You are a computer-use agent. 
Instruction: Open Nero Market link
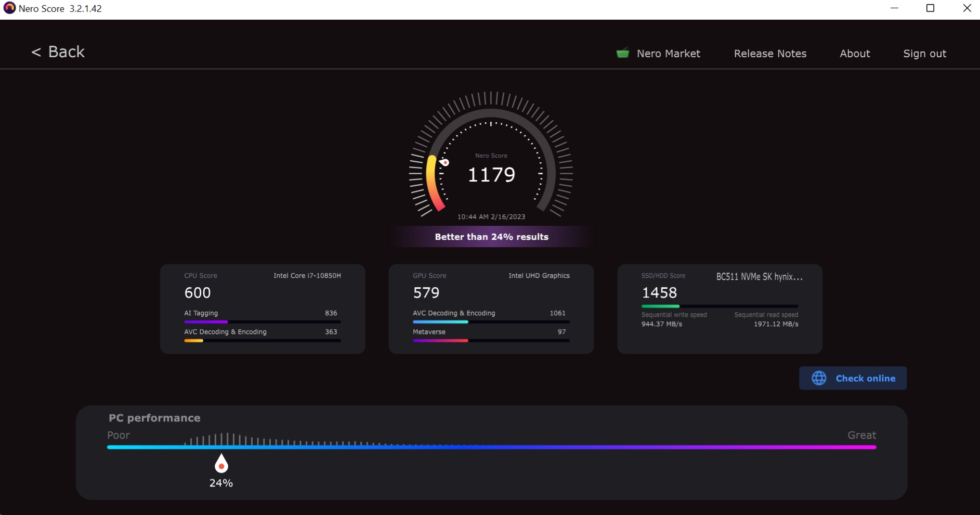[x=668, y=54]
